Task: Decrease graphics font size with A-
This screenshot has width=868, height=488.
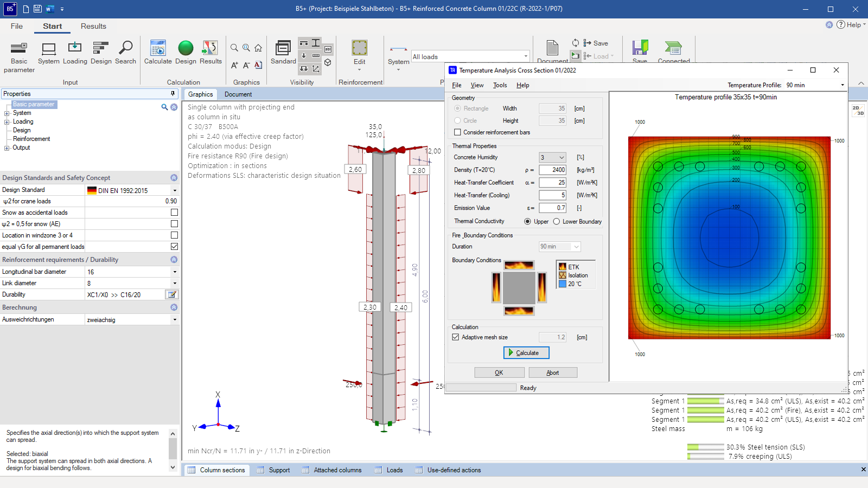Action: [246, 65]
